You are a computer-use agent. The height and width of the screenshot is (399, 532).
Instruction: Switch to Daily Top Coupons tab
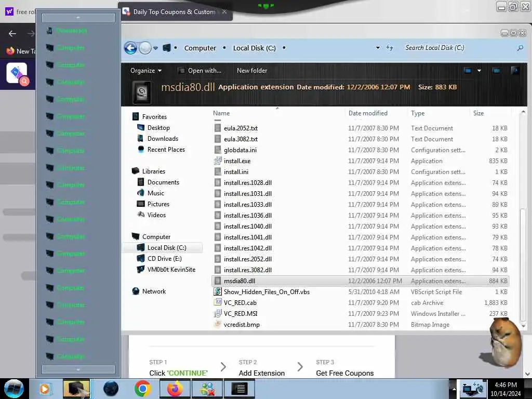click(x=174, y=12)
